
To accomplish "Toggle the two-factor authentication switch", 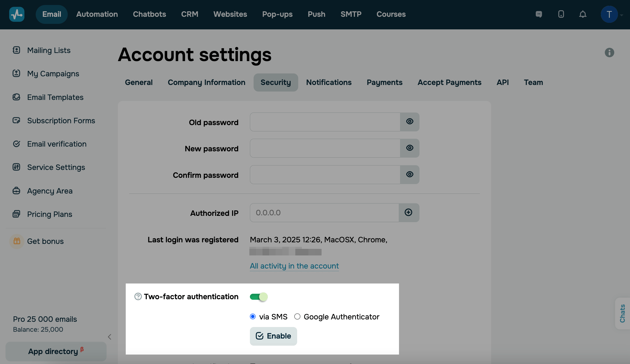I will point(259,297).
